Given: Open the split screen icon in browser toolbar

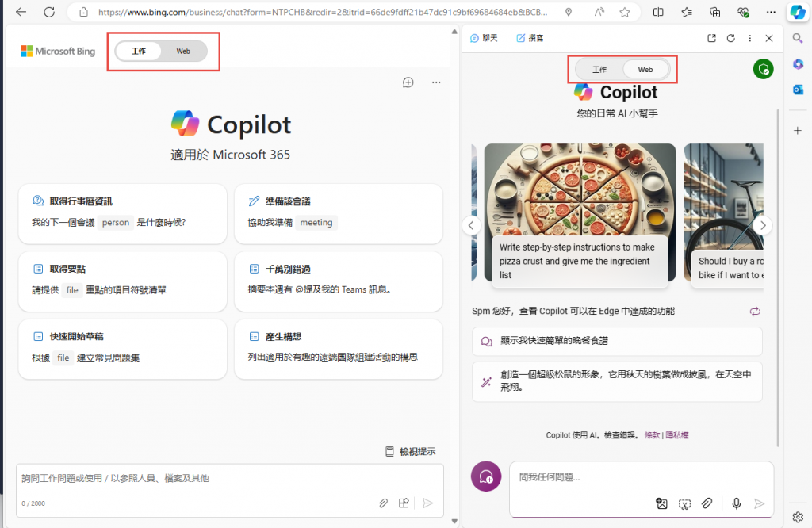Looking at the screenshot, I should click(658, 12).
